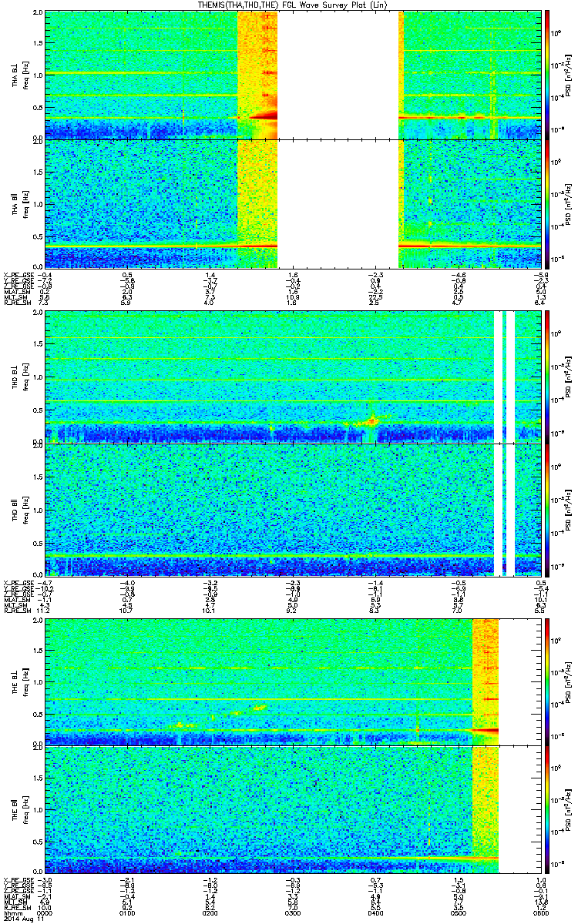
Task: Click the 0300 time tick label
Action: [x=292, y=913]
